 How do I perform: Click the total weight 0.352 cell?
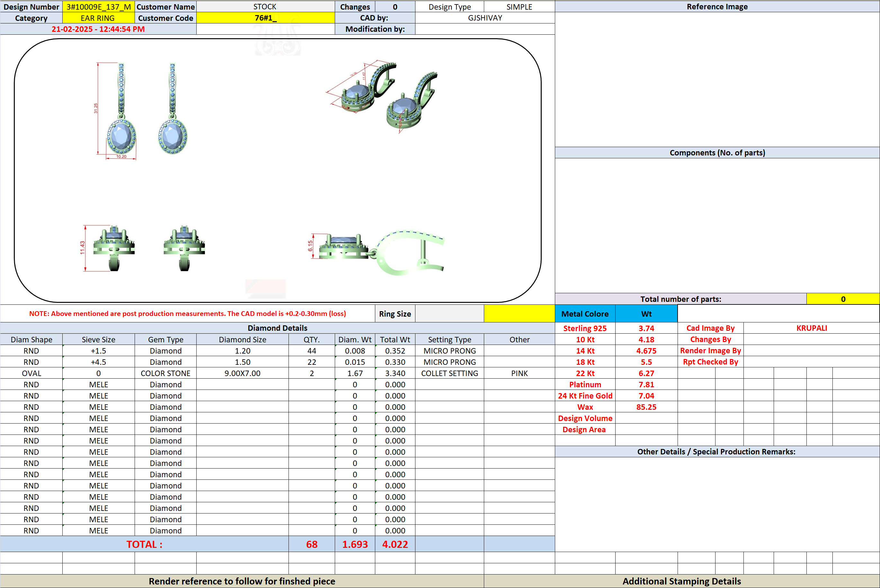(395, 351)
